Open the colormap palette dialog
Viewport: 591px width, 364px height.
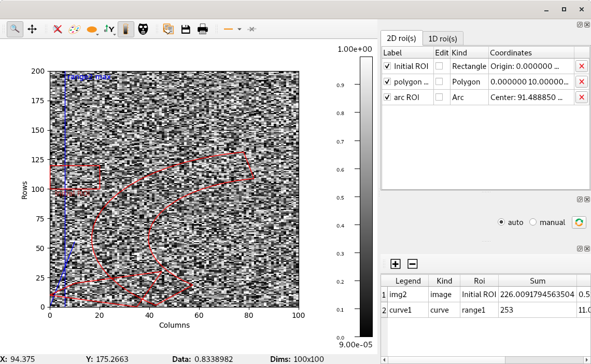(75, 29)
